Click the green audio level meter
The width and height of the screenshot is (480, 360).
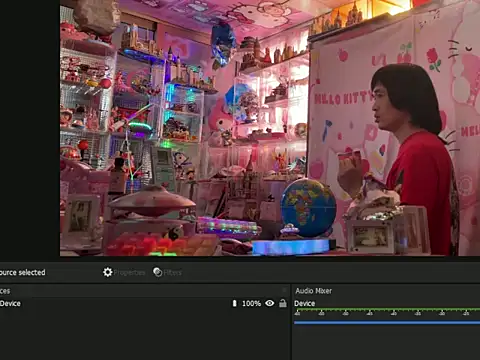[387, 310]
